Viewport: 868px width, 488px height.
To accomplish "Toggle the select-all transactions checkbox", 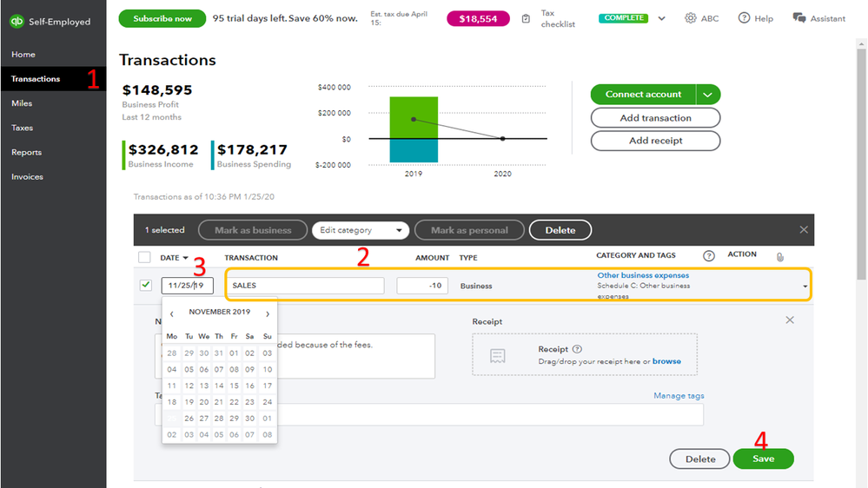I will 144,257.
